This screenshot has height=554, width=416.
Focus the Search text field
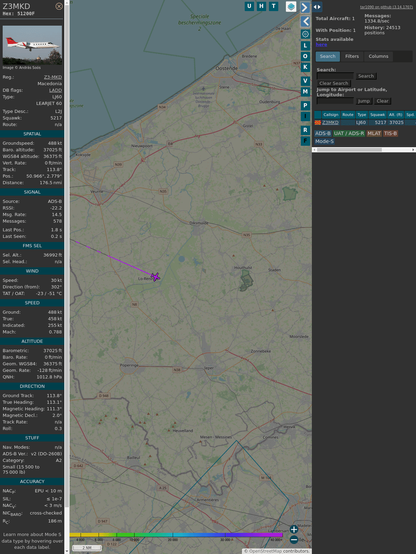(x=335, y=76)
